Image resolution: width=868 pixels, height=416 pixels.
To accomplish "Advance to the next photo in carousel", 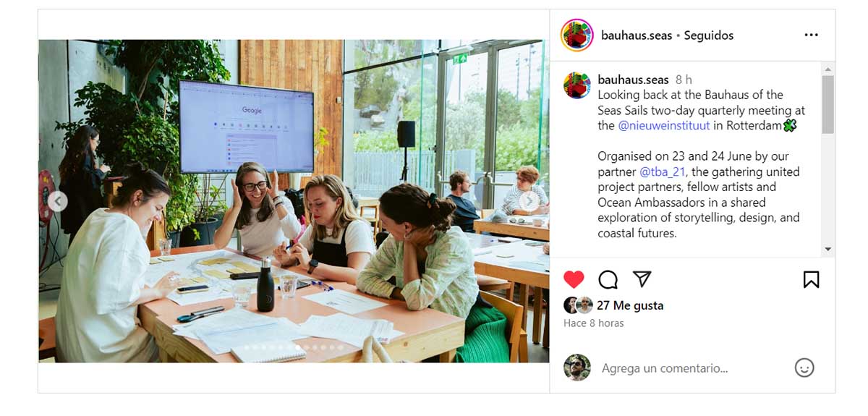I will click(529, 201).
